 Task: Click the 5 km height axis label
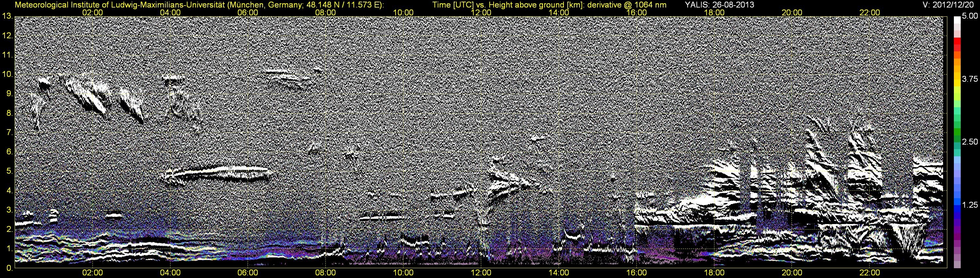(9, 171)
